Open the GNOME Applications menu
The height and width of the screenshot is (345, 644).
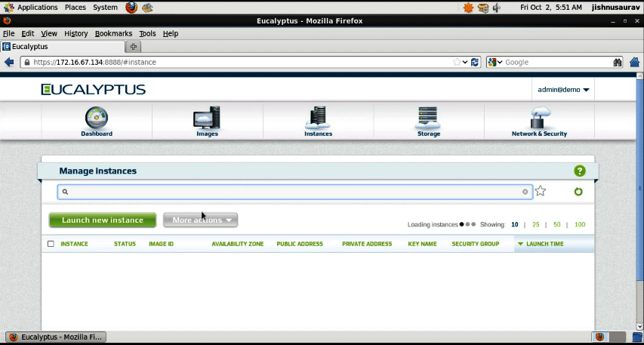(x=37, y=8)
